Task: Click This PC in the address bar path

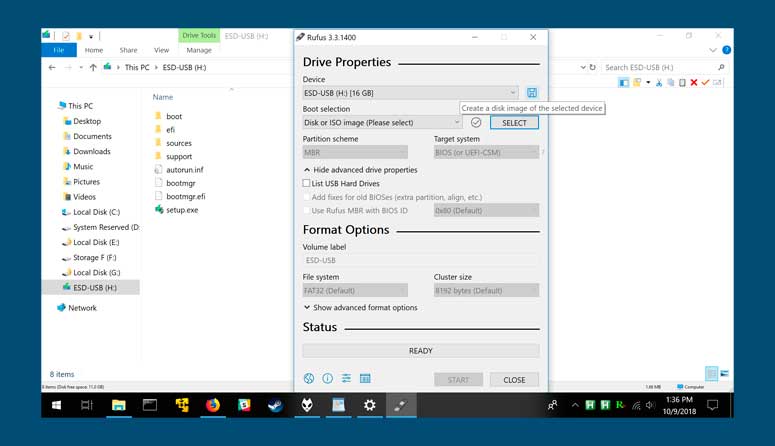Action: (x=137, y=67)
